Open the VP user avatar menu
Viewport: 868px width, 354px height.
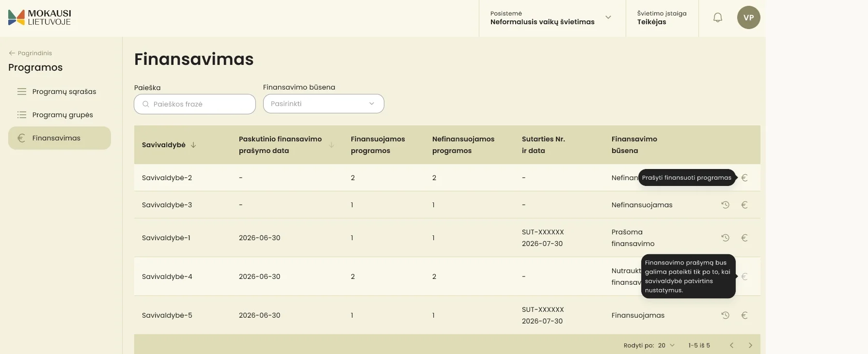pos(748,17)
